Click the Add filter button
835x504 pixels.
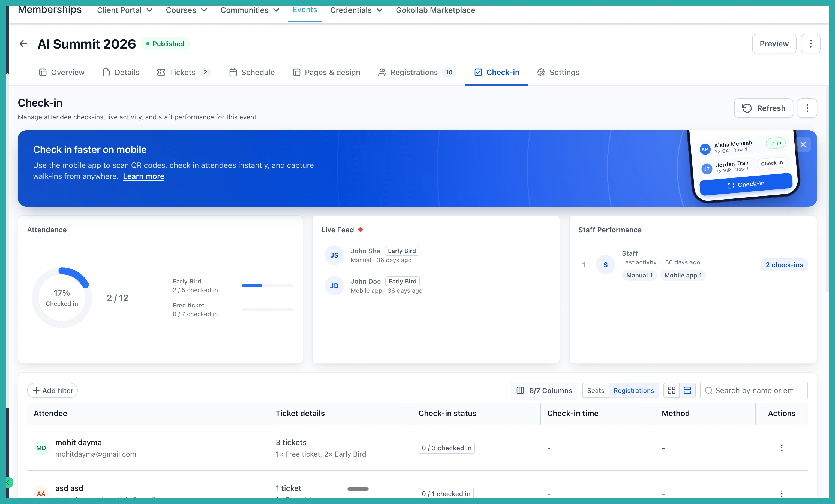pyautogui.click(x=53, y=391)
